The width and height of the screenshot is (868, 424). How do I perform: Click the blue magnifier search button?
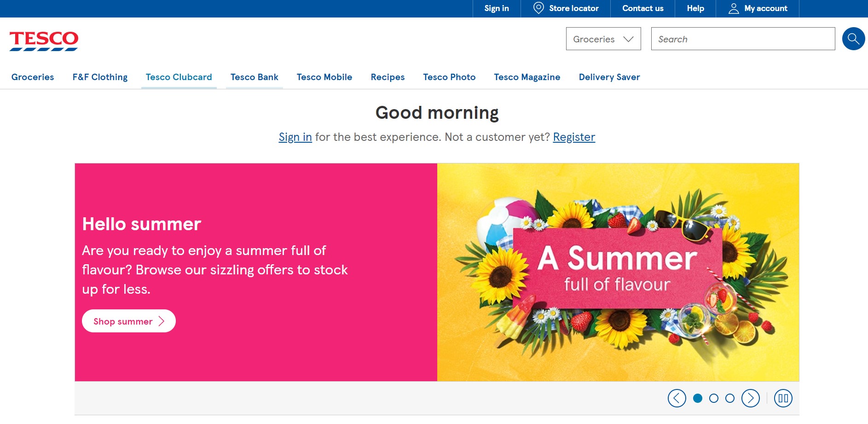coord(853,39)
